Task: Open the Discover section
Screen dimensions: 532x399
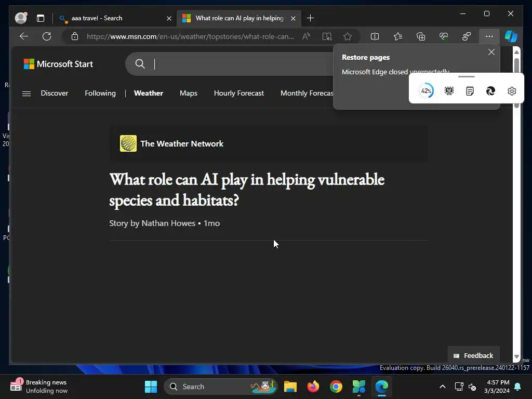Action: [x=54, y=94]
